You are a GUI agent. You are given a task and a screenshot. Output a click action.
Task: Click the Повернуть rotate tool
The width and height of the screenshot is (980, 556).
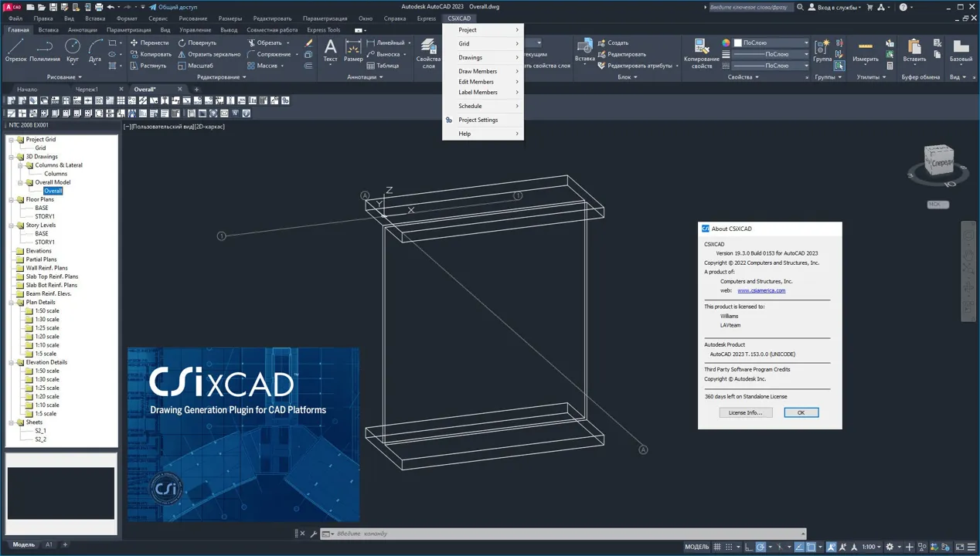point(197,42)
